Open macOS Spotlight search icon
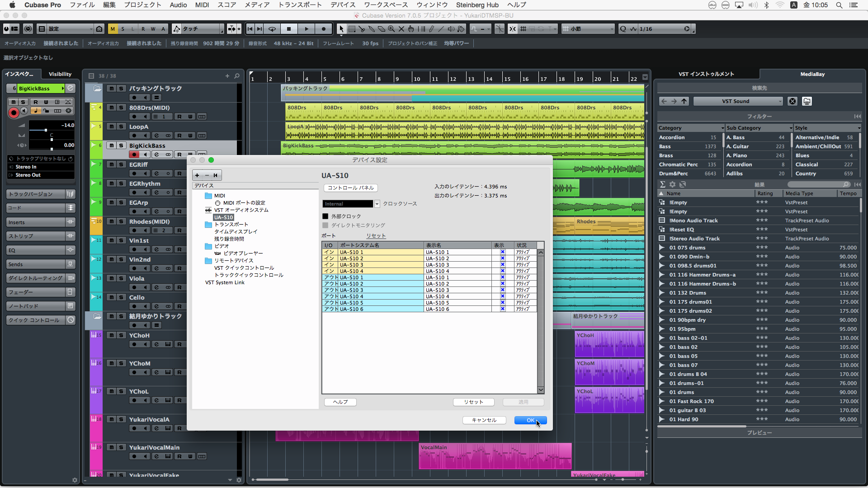Image resolution: width=868 pixels, height=488 pixels. 839,5
